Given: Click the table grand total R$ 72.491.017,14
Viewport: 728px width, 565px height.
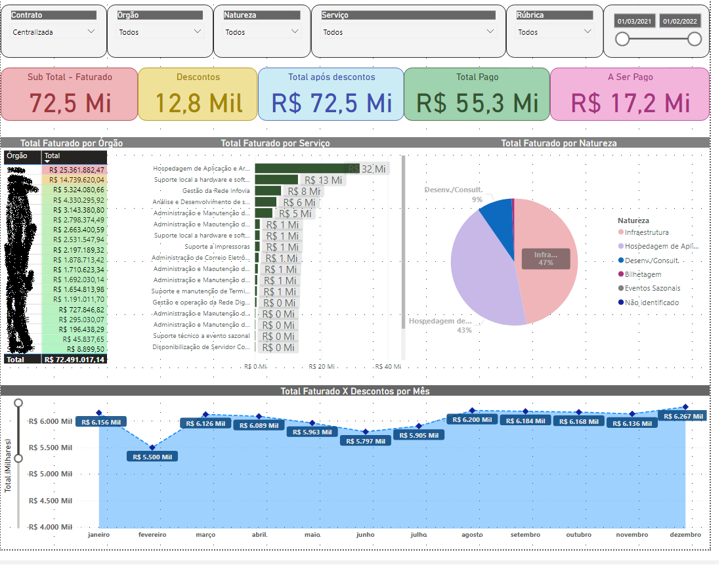Looking at the screenshot, I should (x=74, y=360).
